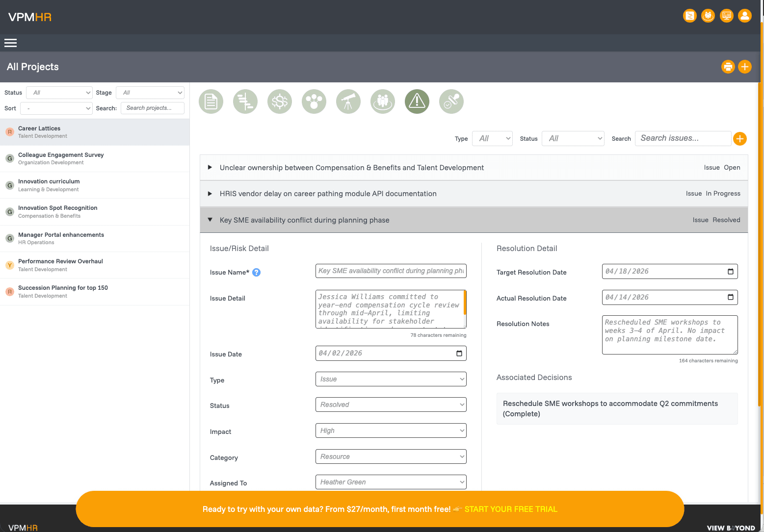
Task: Click the Issue Name help question icon
Action: [256, 273]
